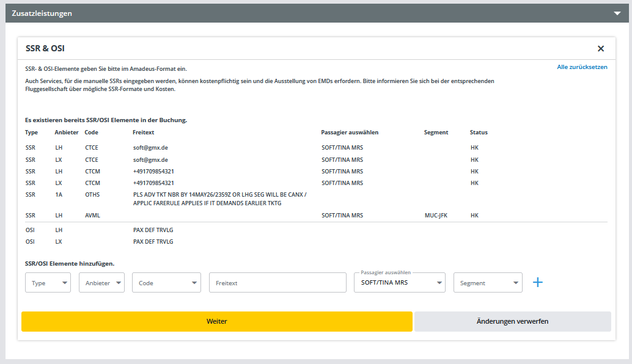
Task: Click the LX CTCM phone number row
Action: [153, 183]
